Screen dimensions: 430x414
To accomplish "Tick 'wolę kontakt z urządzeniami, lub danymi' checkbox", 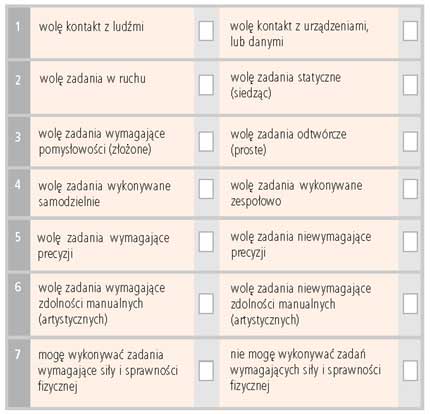I will tap(410, 31).
